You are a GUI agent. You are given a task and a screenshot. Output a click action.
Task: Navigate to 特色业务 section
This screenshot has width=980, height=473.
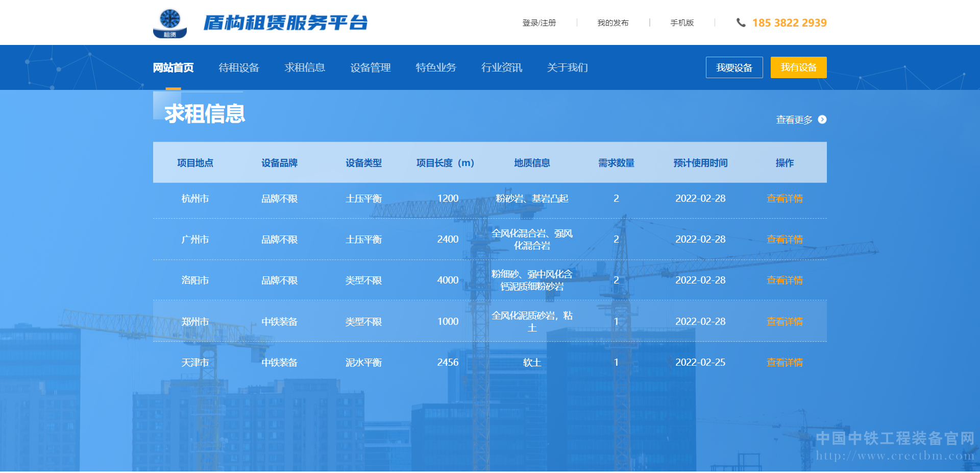point(436,67)
